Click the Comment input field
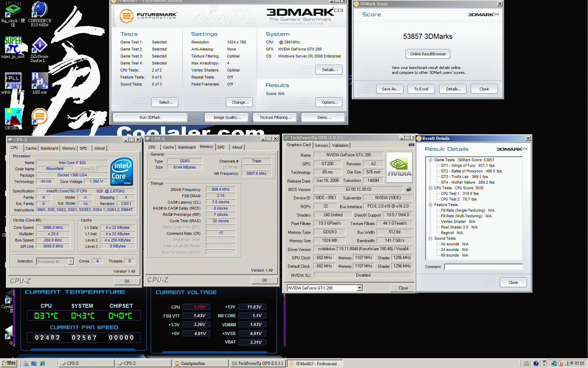This screenshot has height=368, width=588. (x=483, y=267)
